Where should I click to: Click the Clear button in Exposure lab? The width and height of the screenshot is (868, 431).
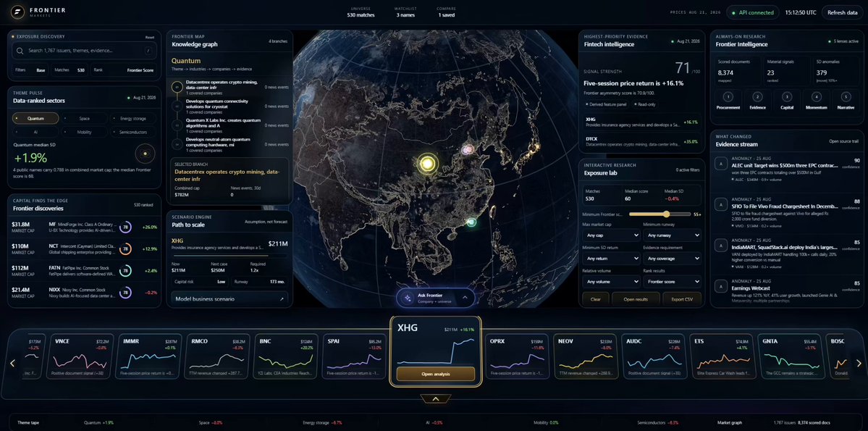(596, 299)
